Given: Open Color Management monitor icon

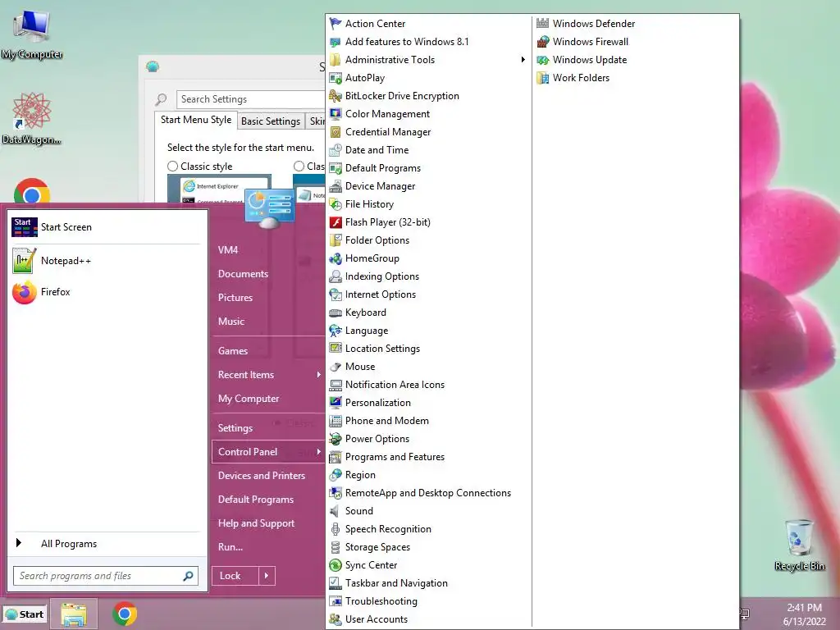Looking at the screenshot, I should pyautogui.click(x=336, y=113).
